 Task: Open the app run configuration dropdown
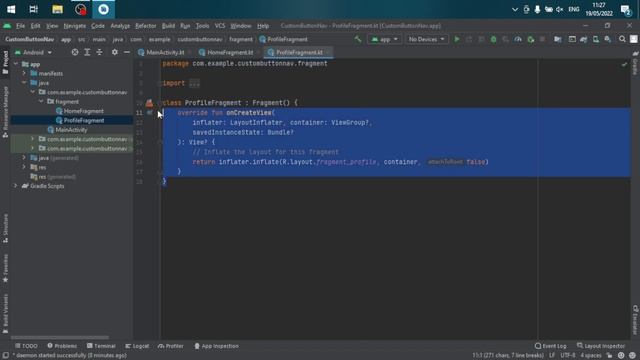click(384, 39)
